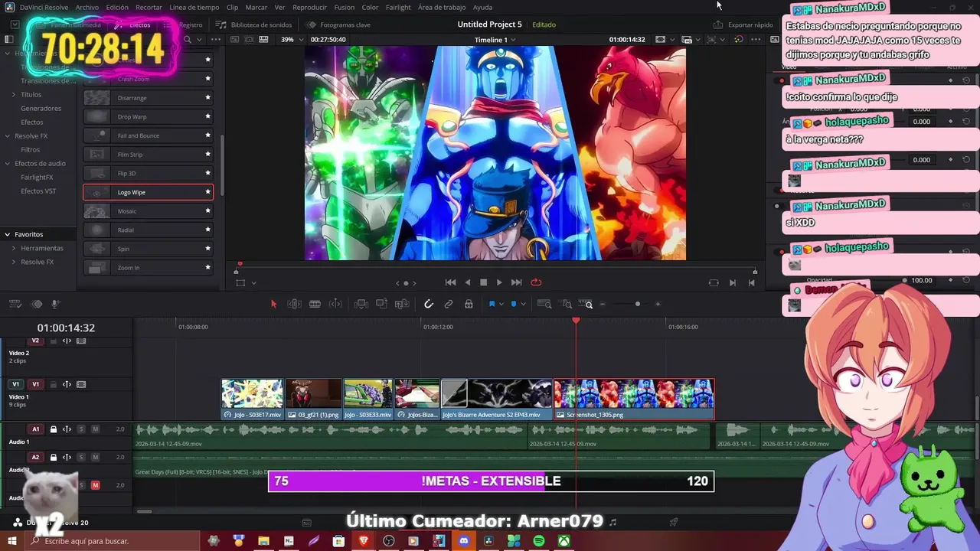This screenshot has width=980, height=551.
Task: Select Fall and Bounce transition
Action: [148, 135]
